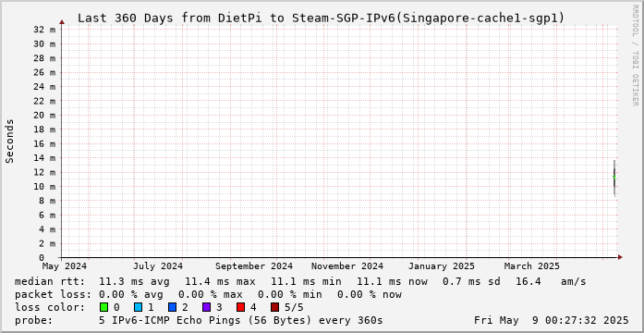Viewport: 644px width, 333px height.
Task: Click the 'July 2024' x-axis label
Action: pyautogui.click(x=158, y=266)
